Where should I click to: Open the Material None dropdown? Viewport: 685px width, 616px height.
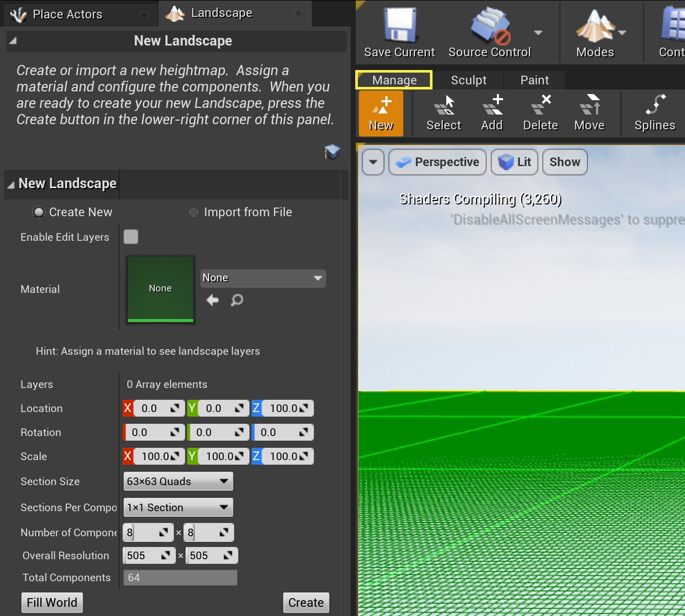263,278
